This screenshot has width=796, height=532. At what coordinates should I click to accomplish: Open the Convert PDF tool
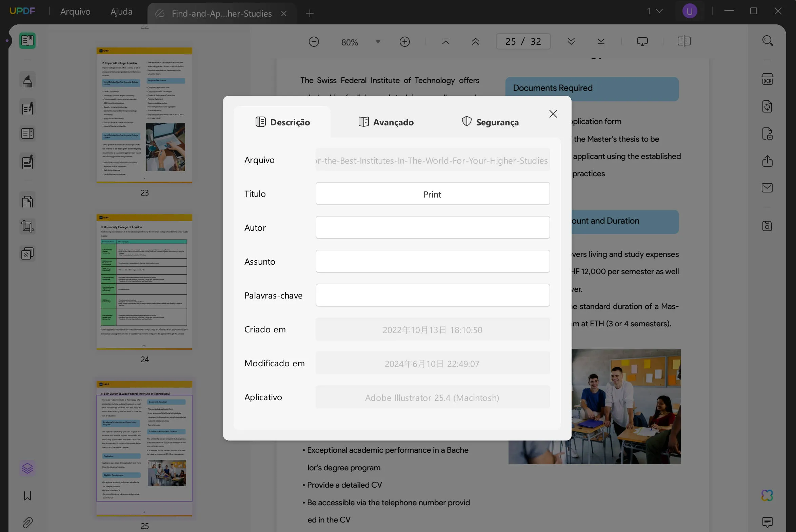[767, 106]
